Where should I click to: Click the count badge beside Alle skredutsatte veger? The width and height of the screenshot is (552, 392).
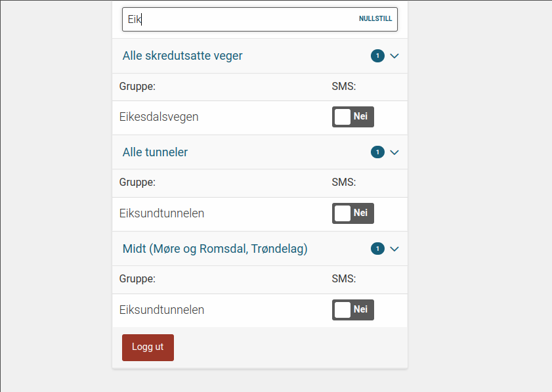377,56
